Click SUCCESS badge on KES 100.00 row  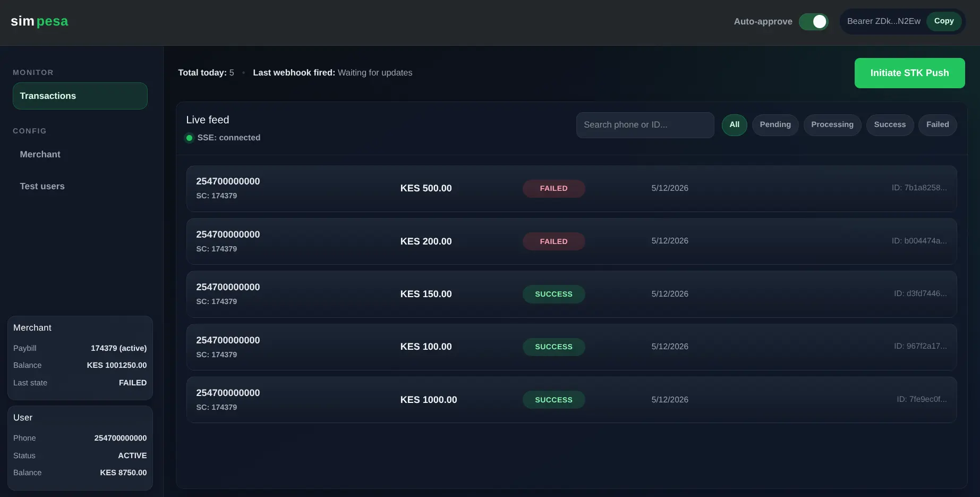(x=553, y=347)
